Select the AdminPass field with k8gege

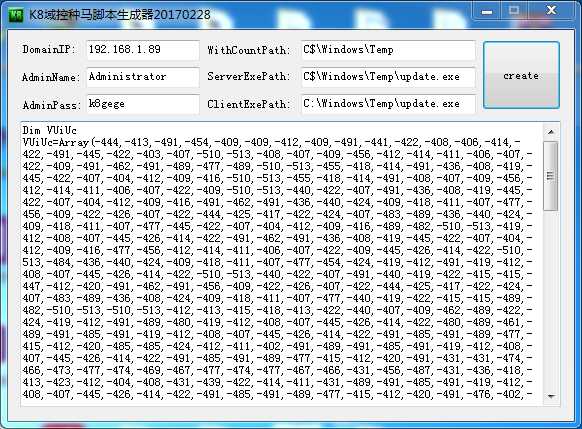pos(143,104)
